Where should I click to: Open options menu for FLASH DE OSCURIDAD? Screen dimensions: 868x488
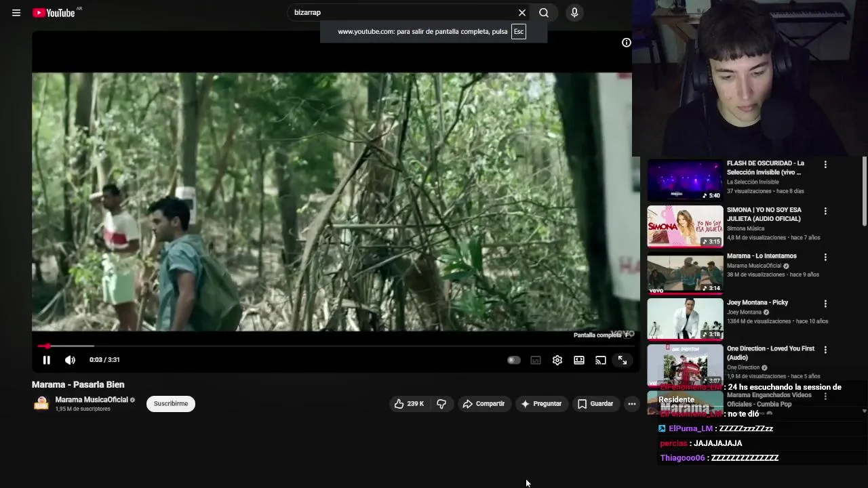pyautogui.click(x=825, y=165)
